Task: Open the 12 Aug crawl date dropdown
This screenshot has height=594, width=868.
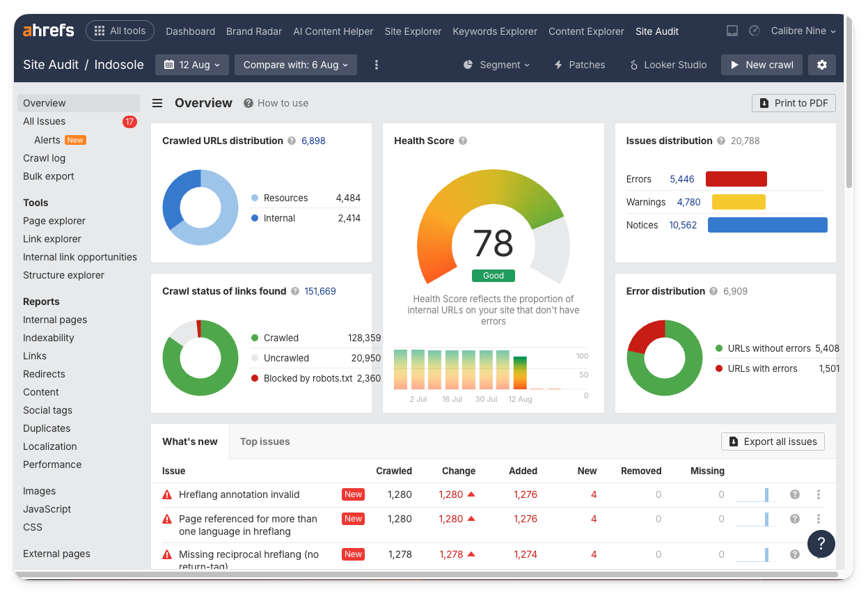Action: 192,65
